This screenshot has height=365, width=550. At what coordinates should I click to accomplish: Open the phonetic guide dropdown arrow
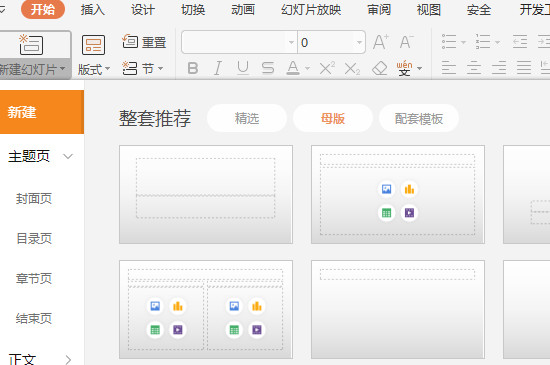click(x=420, y=68)
